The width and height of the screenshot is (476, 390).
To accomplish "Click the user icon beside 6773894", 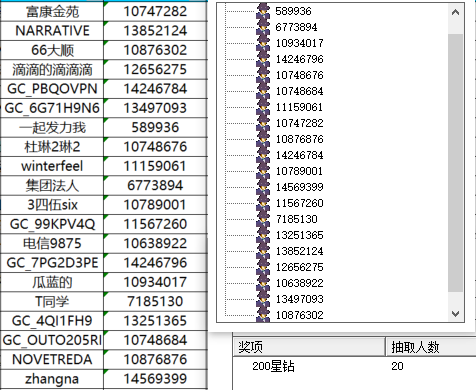I will [x=263, y=27].
